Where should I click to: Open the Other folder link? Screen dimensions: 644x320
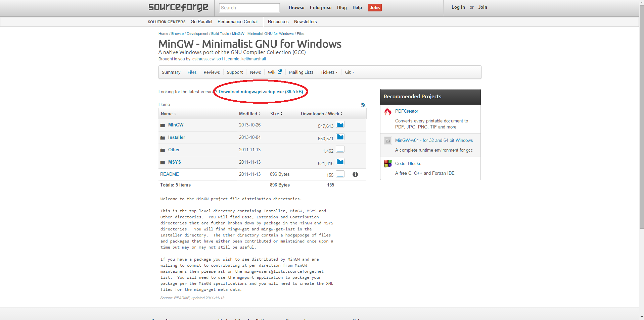174,150
